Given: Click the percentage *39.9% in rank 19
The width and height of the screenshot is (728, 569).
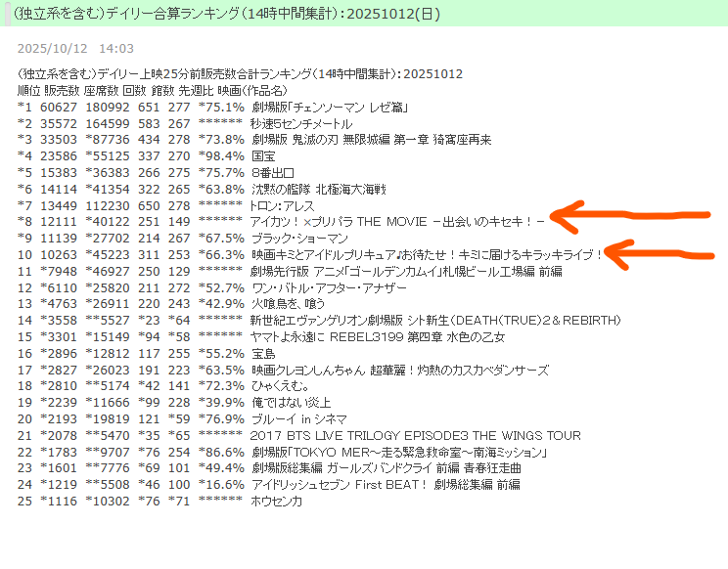Looking at the screenshot, I should 221,403.
